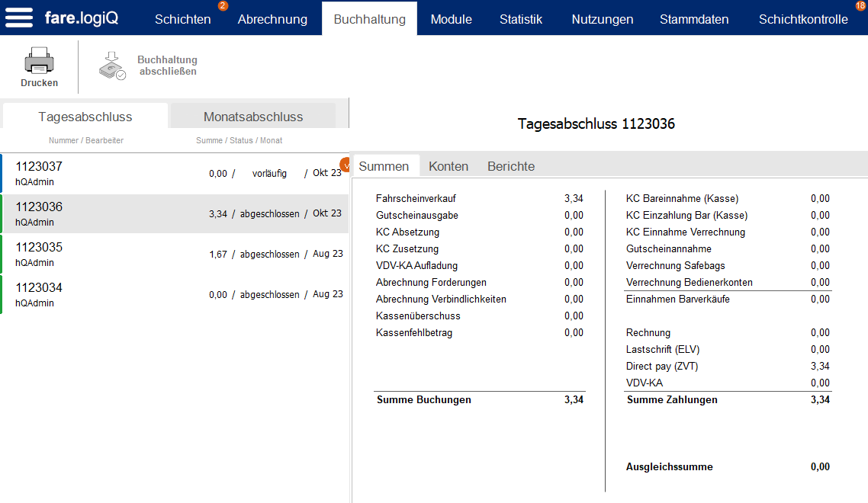Open the Schichtkontrolle section

click(803, 18)
